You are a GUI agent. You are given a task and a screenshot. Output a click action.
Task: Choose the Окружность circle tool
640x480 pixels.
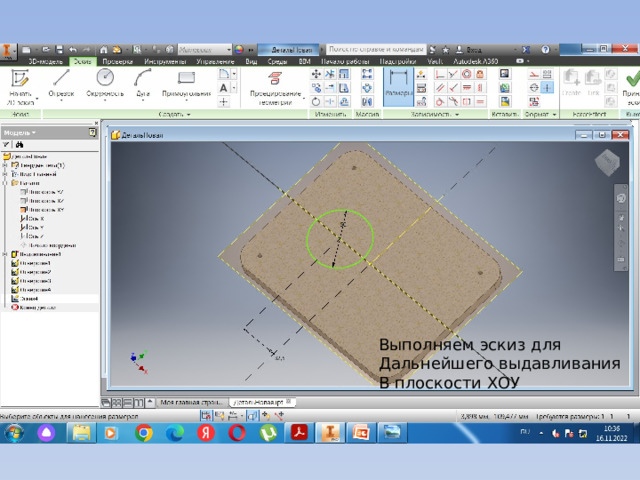(x=105, y=84)
